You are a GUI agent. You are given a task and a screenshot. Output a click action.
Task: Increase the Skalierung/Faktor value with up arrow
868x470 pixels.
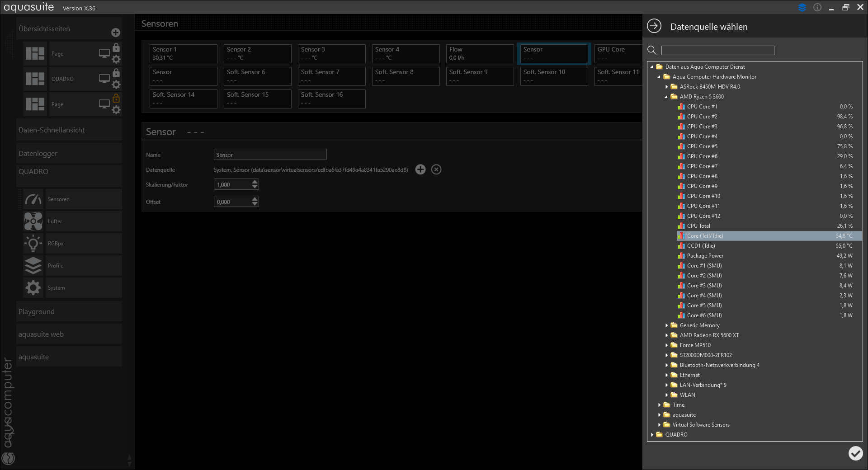point(255,182)
